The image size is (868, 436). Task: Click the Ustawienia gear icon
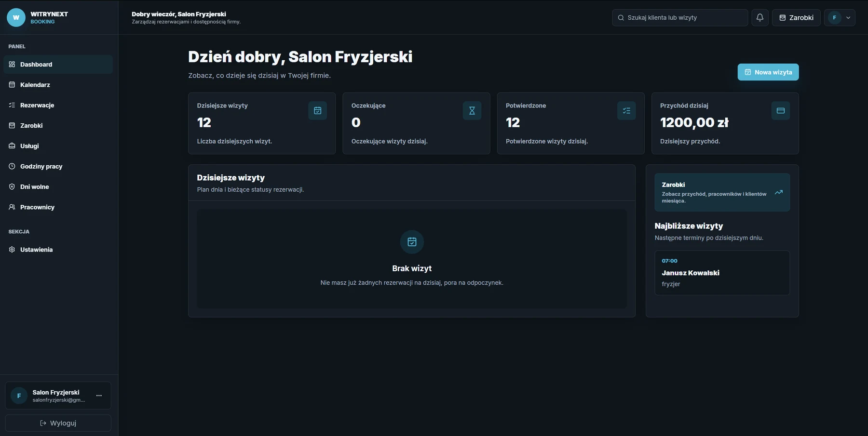pyautogui.click(x=12, y=250)
